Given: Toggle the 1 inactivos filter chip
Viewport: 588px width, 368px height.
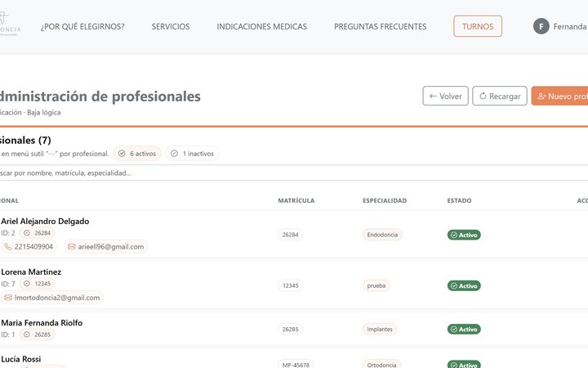Looking at the screenshot, I should (x=192, y=153).
